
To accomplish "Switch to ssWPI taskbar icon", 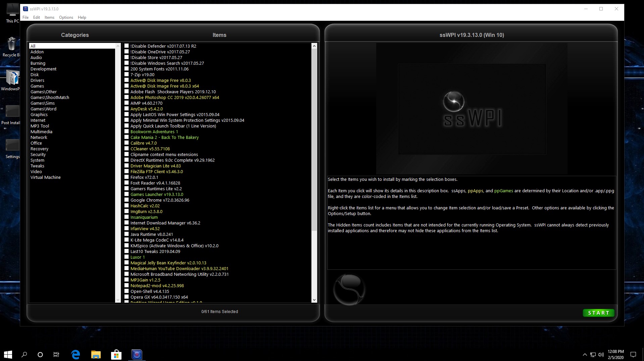I will click(137, 354).
